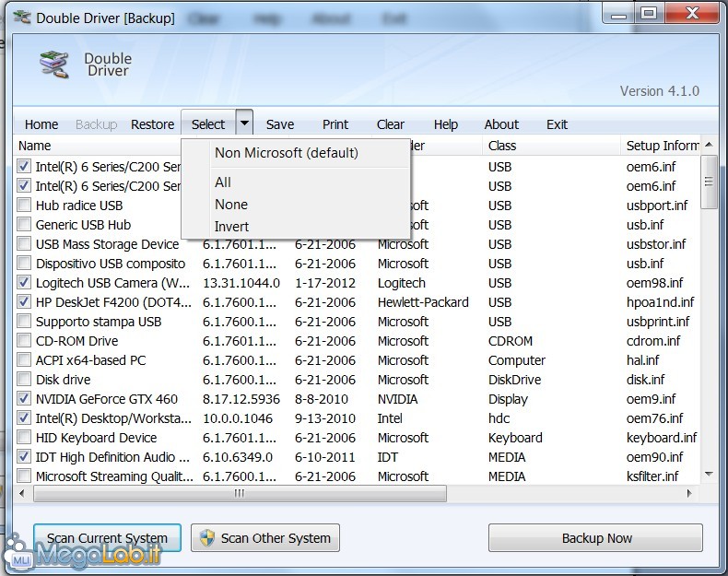Viewport: 728px width, 576px height.
Task: Click the Scan Current System button
Action: [x=107, y=538]
